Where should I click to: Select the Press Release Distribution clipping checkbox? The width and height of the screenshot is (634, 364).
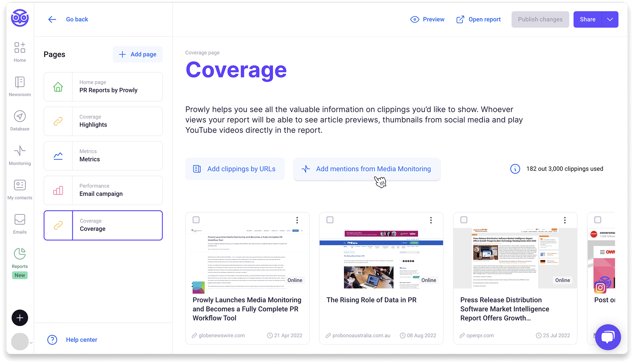click(x=464, y=219)
